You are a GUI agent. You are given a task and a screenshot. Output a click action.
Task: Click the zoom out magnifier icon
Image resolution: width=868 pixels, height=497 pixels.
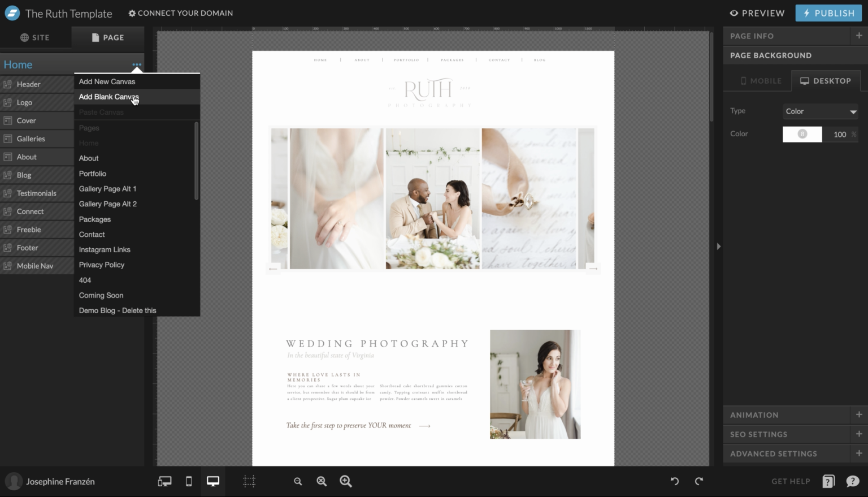pos(298,481)
